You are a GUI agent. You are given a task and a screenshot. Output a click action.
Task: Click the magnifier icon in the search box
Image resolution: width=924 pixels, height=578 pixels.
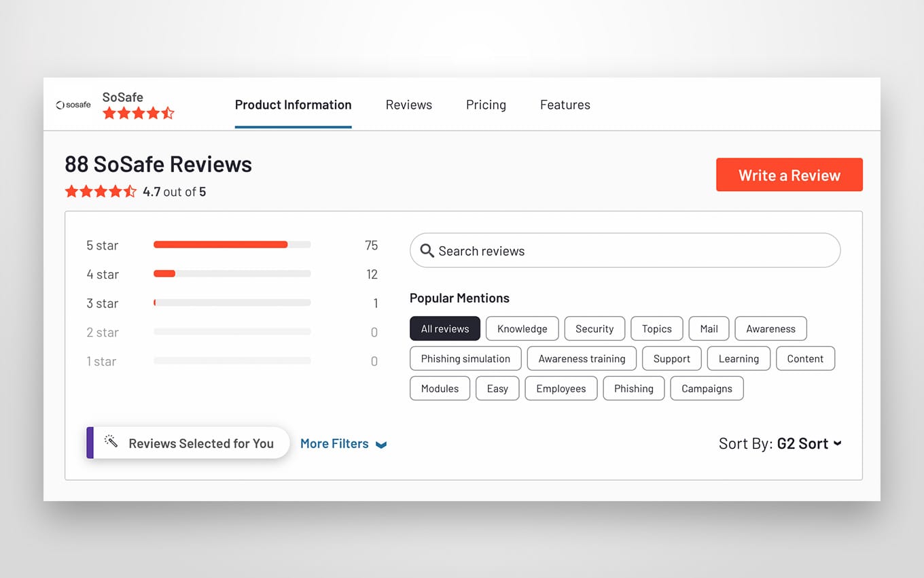[x=427, y=251]
